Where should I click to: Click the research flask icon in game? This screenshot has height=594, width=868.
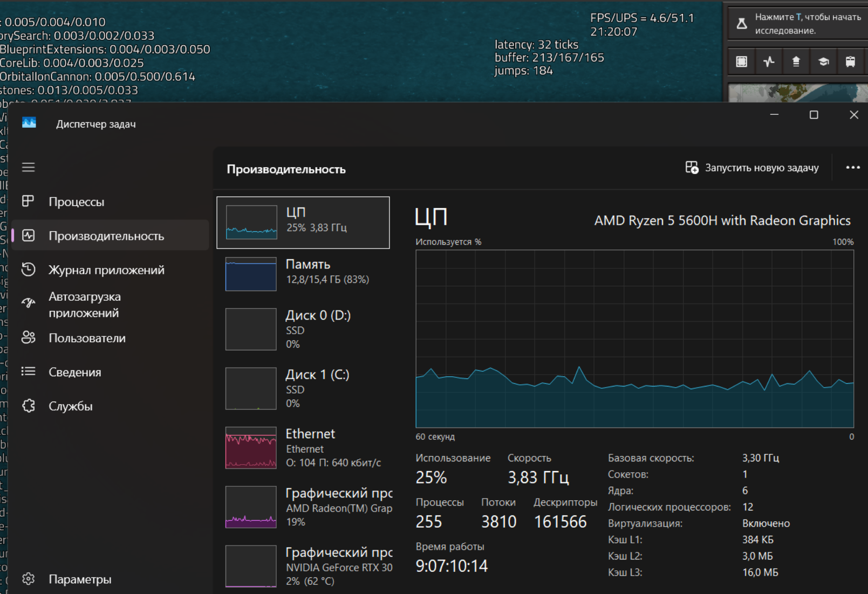point(742,24)
